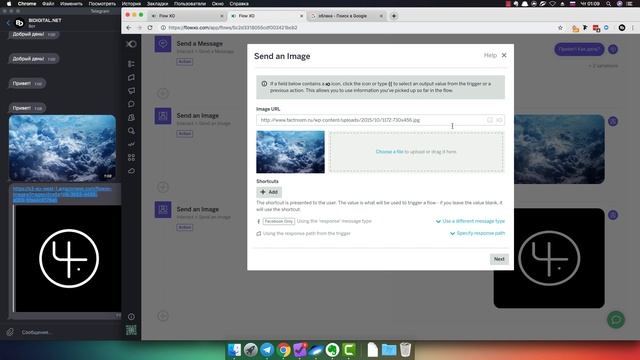Go back in Telegram chat header
Viewport: 640px width, 360px height.
coord(8,23)
